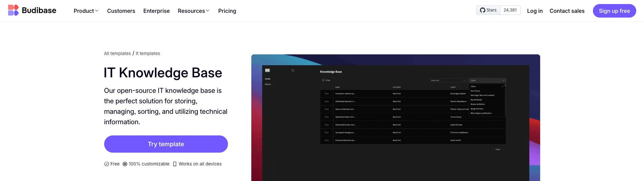The image size is (644, 181).
Task: Click the Works on all devices icon
Action: 175,164
